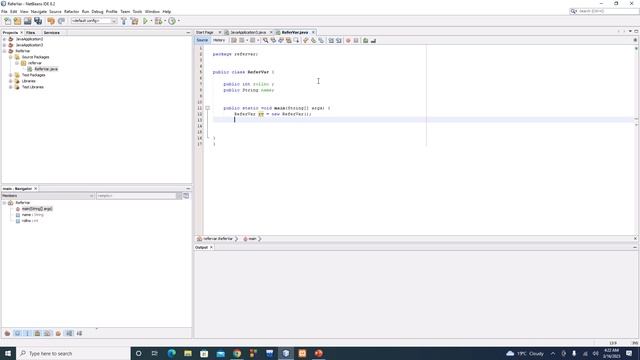The height and width of the screenshot is (360, 640).
Task: Toggle Show Static Members filter in Navigator
Action: (x=27, y=333)
